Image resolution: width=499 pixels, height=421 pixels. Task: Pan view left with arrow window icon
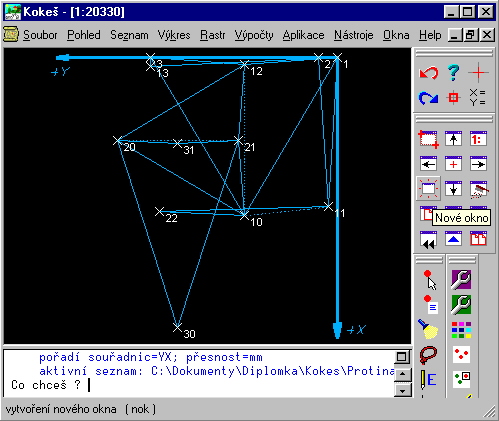pos(428,164)
